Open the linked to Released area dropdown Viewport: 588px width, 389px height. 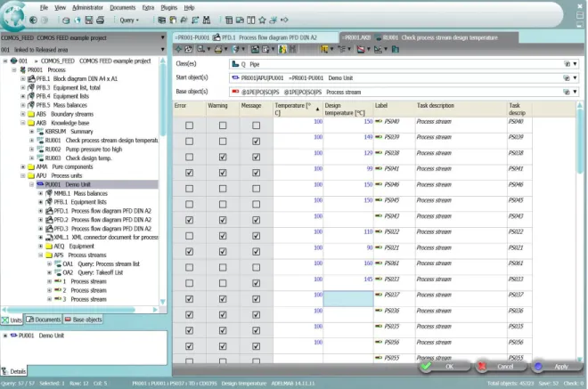click(x=162, y=50)
